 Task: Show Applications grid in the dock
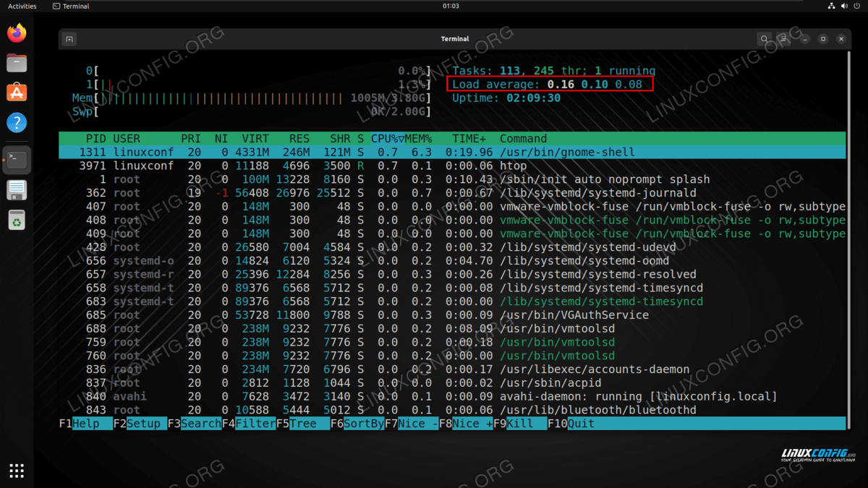pos(17,471)
